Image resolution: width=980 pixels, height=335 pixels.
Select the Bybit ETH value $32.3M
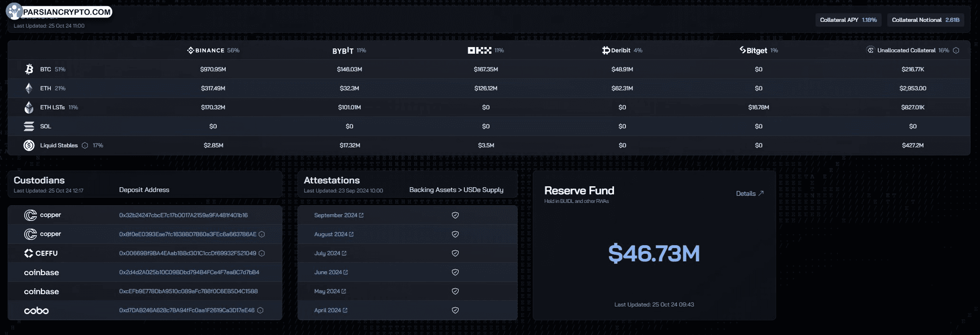[x=349, y=88]
